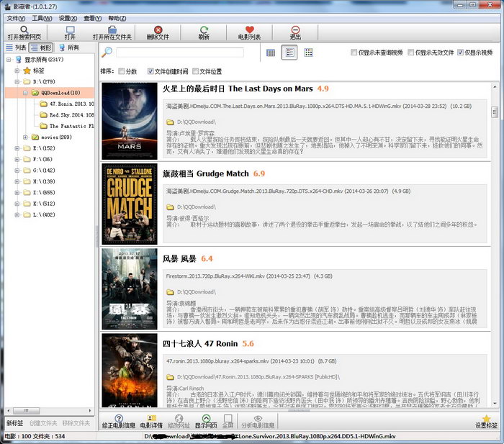This screenshot has width=504, height=444.
Task: Toggle the 仅显示视频 checkbox
Action: [461, 53]
